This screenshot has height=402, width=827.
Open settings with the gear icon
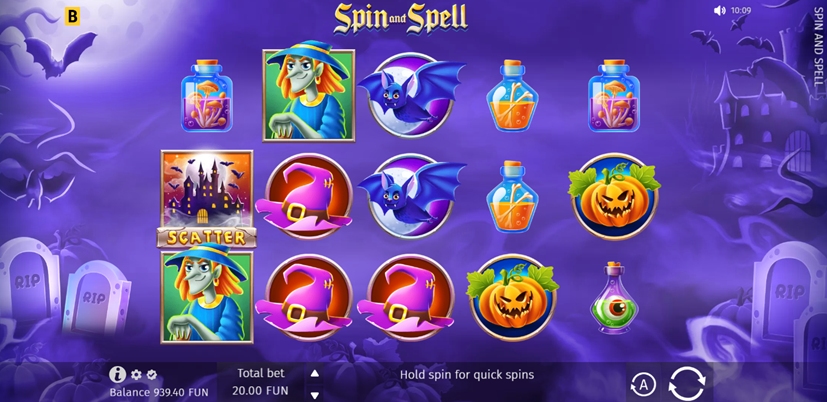click(136, 375)
